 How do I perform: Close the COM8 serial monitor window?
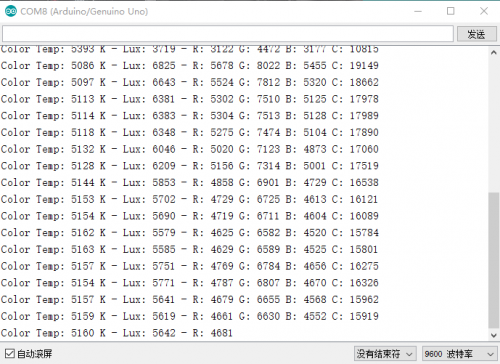(484, 11)
